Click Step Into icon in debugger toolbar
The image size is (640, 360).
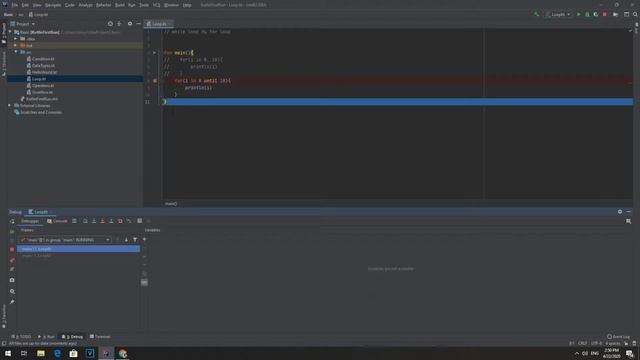(94, 221)
